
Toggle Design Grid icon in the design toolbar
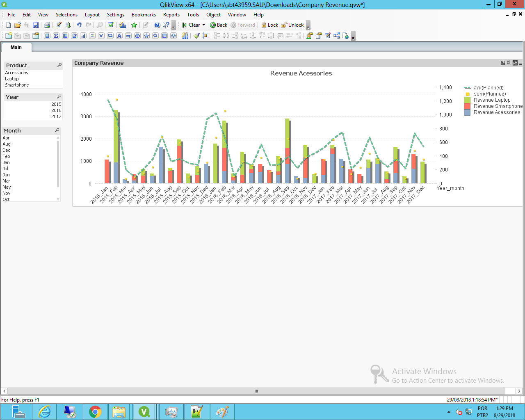coord(205,36)
